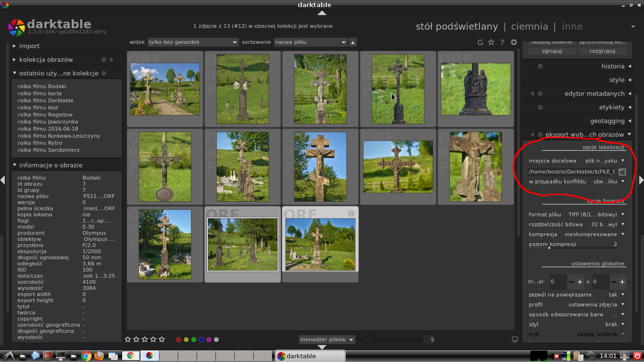Select rolka filmu Jaworzynka collection
This screenshot has width=644, height=362.
(x=48, y=122)
